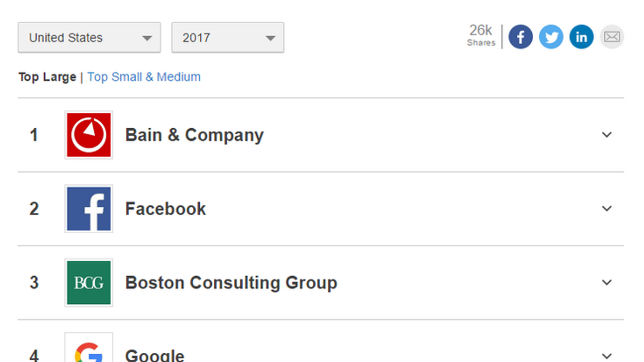644x362 pixels.
Task: Click the 26k Shares counter
Action: (x=481, y=35)
